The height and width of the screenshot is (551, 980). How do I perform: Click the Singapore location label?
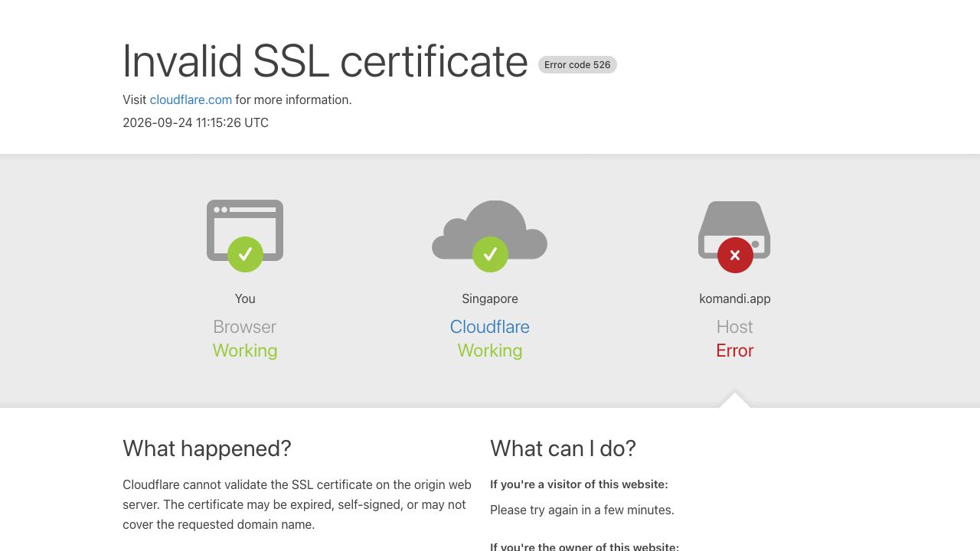click(x=490, y=298)
